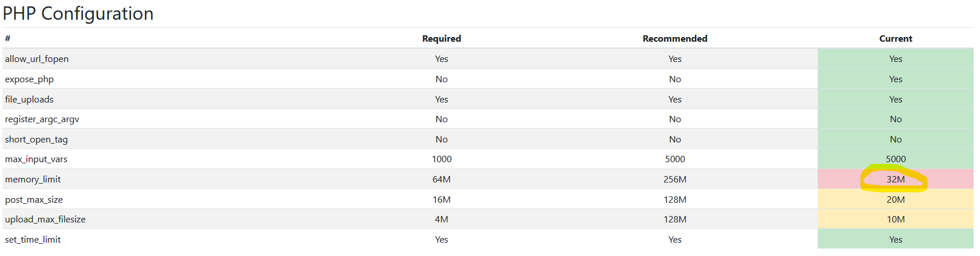The width and height of the screenshot is (980, 256).
Task: Click the 256M recommended memory_limit value
Action: [x=675, y=180]
